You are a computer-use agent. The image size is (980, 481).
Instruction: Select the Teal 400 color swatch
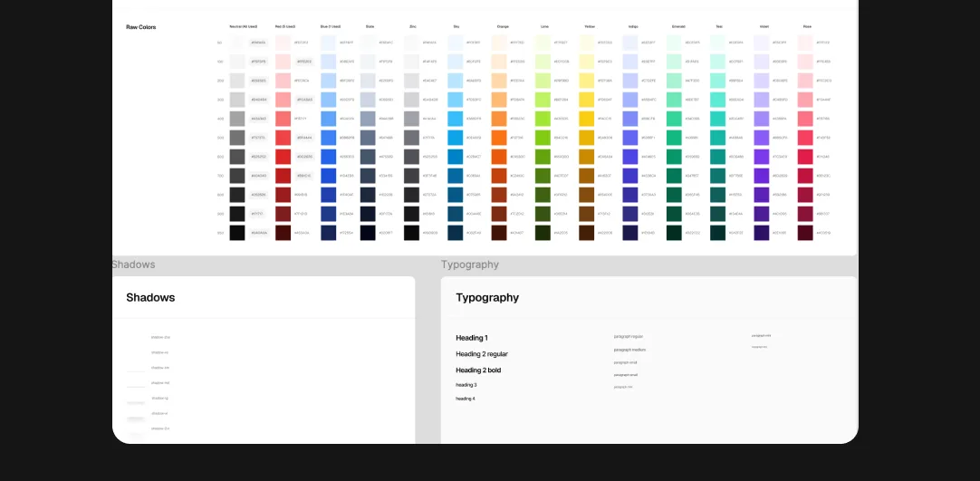[x=717, y=119]
